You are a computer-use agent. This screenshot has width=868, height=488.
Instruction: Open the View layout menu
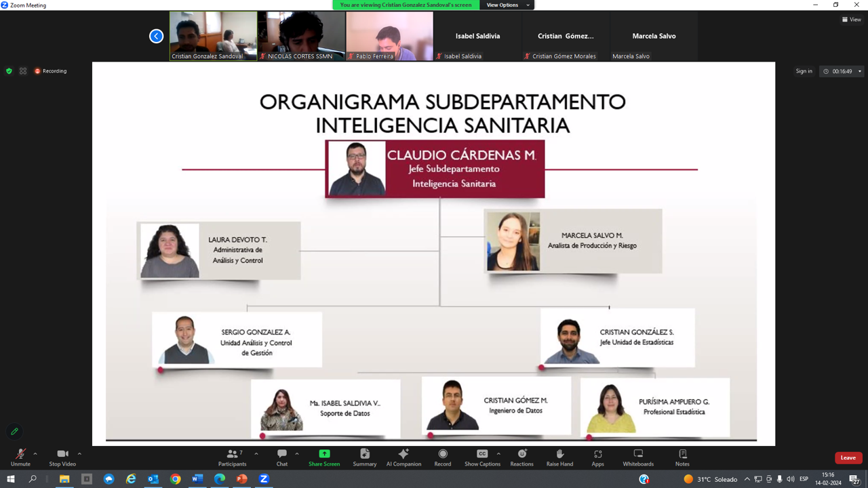coord(851,20)
